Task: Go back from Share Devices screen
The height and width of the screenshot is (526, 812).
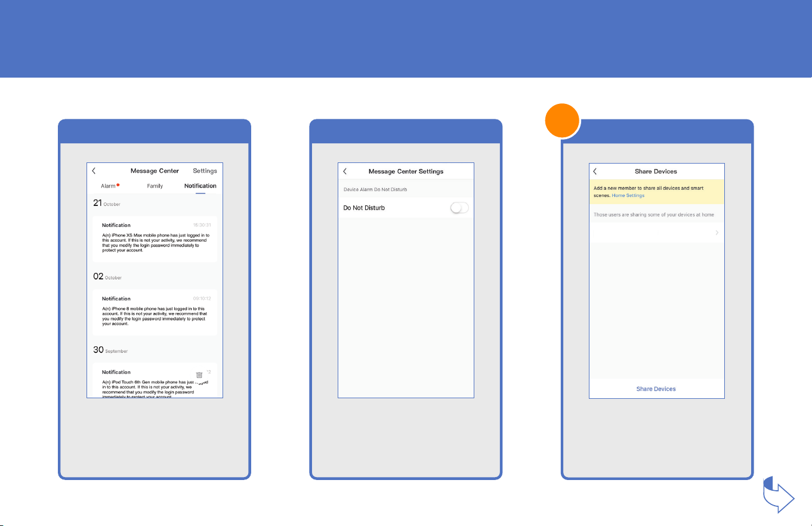Action: 595,171
